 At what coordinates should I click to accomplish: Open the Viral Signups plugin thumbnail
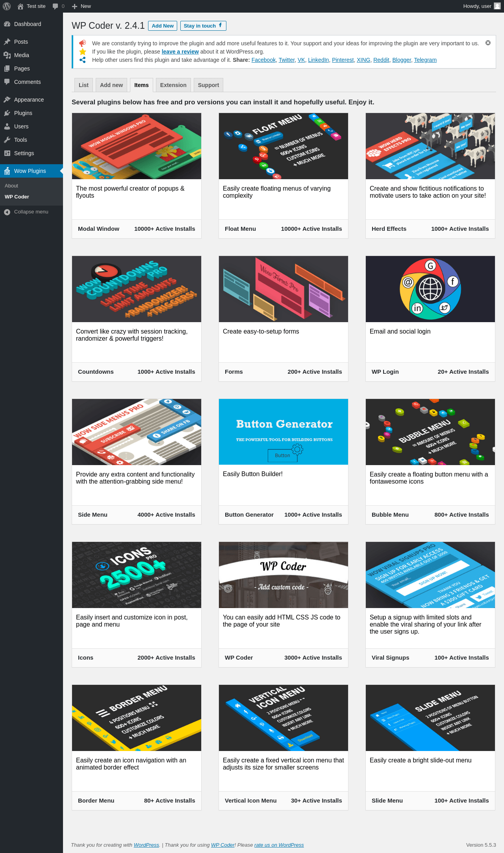430,575
